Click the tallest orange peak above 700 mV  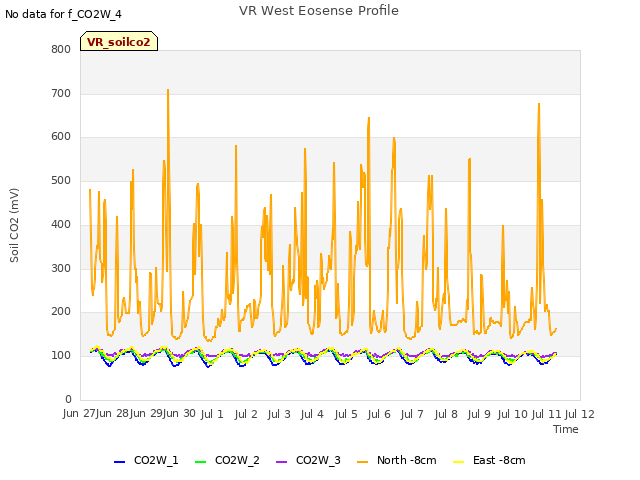click(x=168, y=90)
